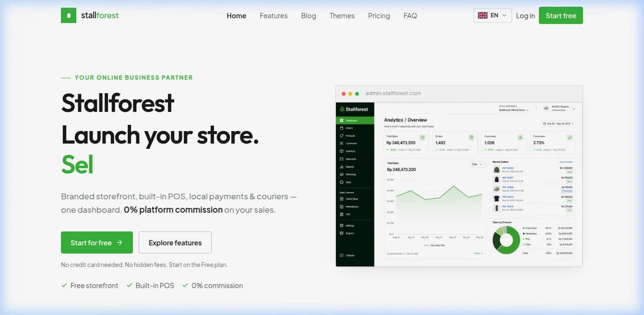Click the peak point on the sales line chart

click(x=453, y=186)
